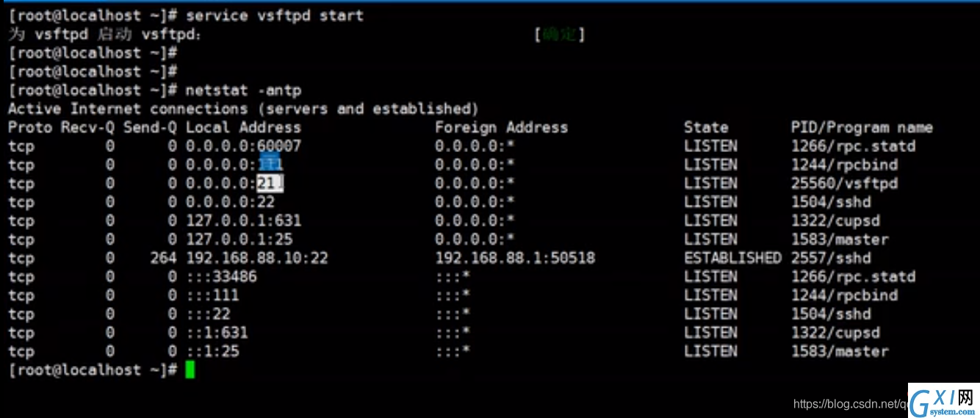This screenshot has height=418, width=980.
Task: Select local address :::22
Action: [x=208, y=314]
